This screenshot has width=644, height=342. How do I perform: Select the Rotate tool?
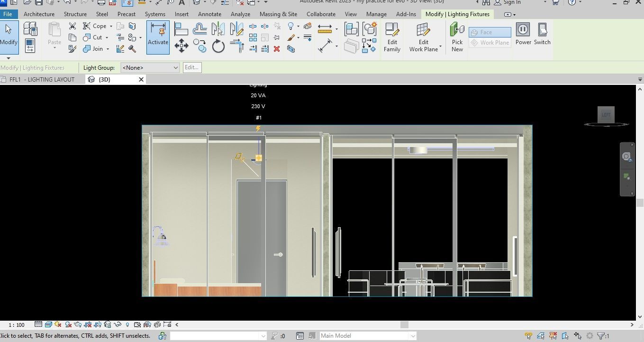pyautogui.click(x=218, y=46)
